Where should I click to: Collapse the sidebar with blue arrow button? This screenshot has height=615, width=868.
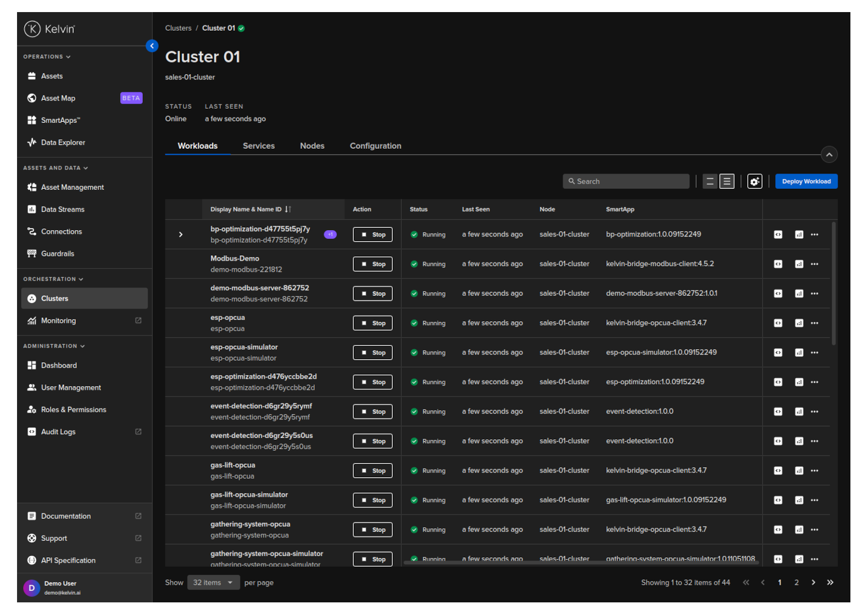coord(152,46)
